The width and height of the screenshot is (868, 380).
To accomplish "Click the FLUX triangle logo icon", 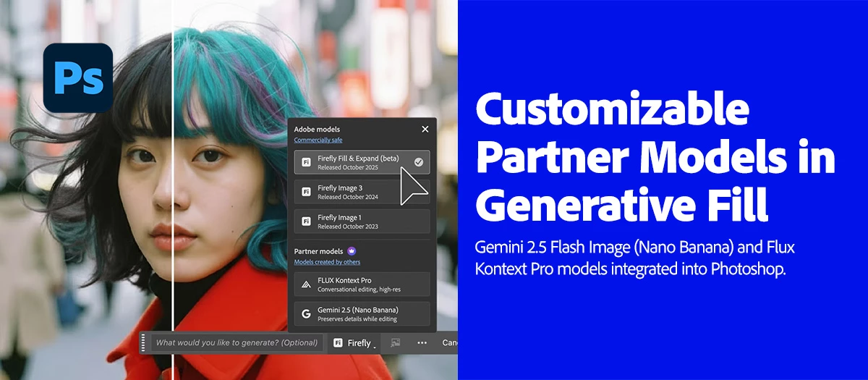I will point(306,284).
